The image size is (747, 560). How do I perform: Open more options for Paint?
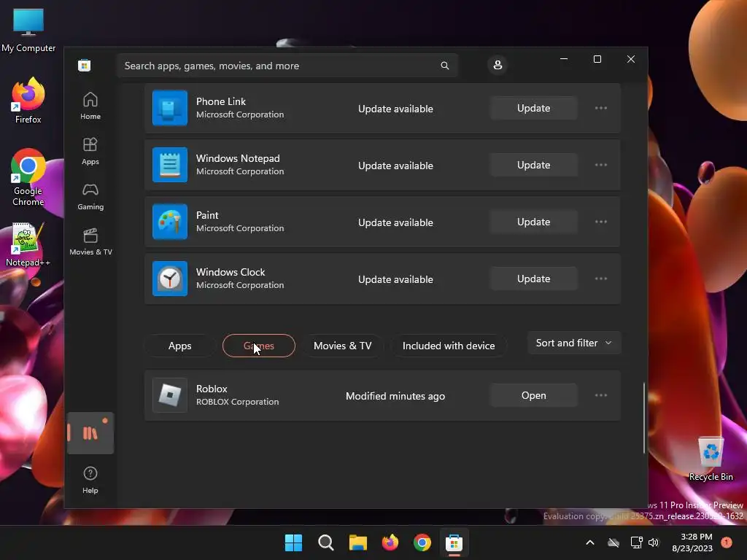click(601, 222)
